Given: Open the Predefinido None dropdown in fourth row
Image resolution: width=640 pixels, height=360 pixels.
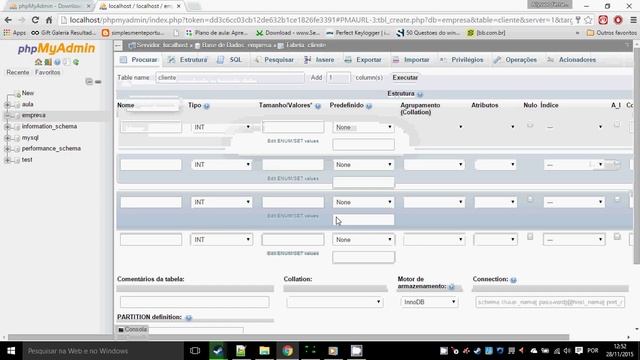Looking at the screenshot, I should (x=363, y=240).
